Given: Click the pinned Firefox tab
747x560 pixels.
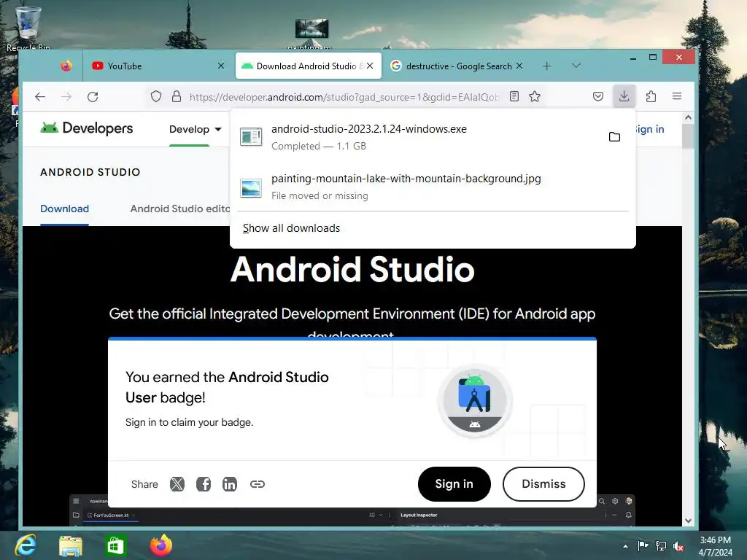Looking at the screenshot, I should [x=66, y=66].
